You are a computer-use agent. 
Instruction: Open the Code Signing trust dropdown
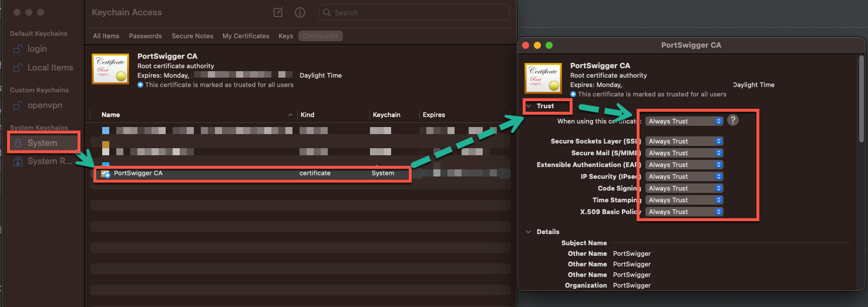tap(684, 188)
